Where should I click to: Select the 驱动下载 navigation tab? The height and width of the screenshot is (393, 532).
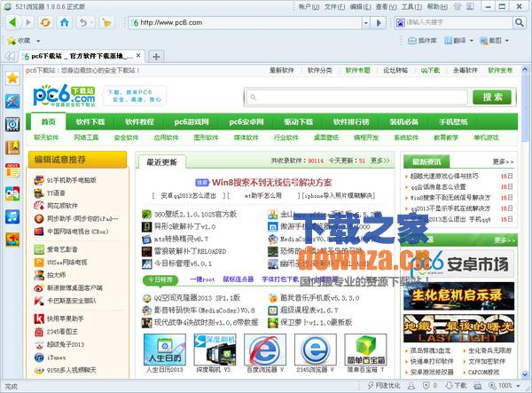pos(298,122)
